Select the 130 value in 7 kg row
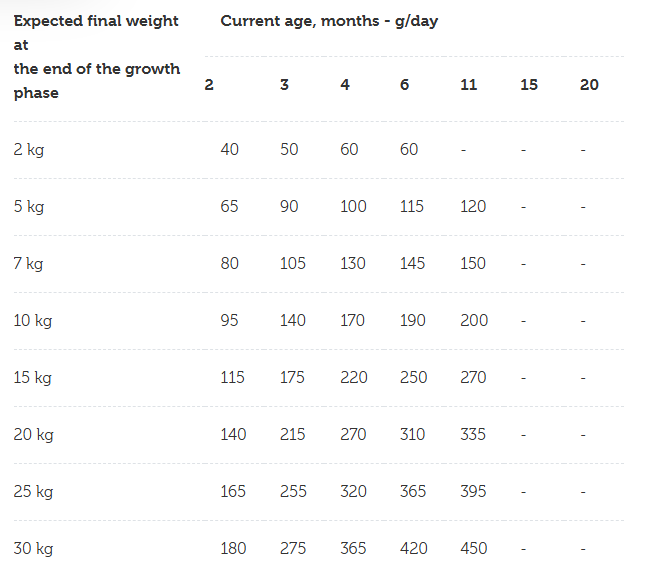648x570 pixels. [353, 263]
